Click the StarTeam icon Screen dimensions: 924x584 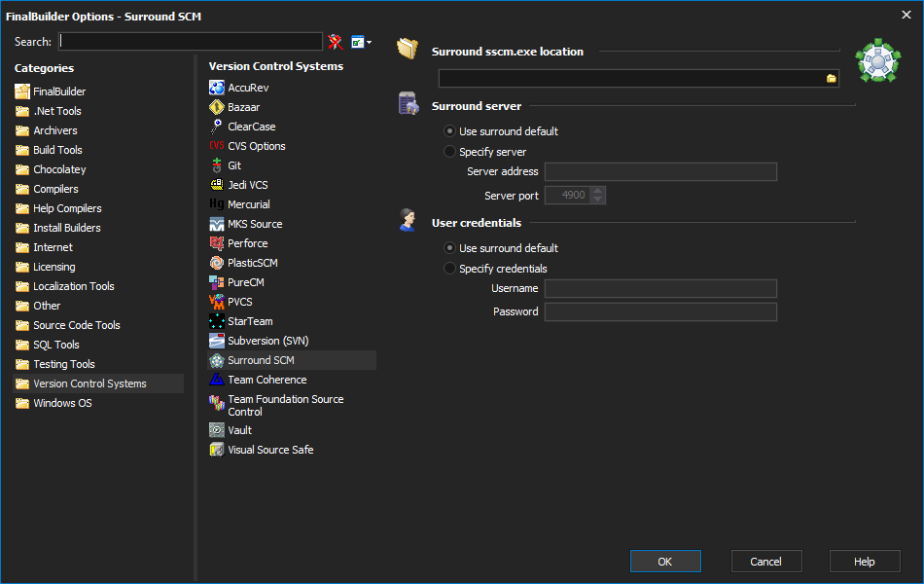pos(217,321)
